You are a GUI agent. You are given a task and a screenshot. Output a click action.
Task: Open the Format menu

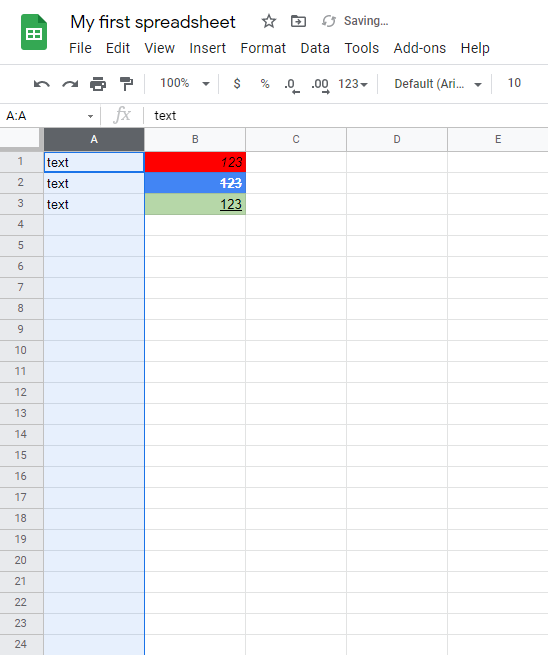pos(263,48)
